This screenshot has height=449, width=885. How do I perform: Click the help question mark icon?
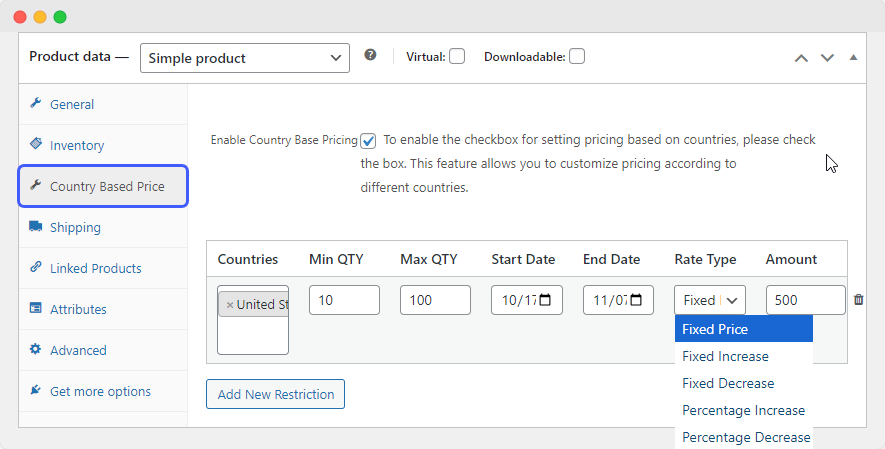click(x=370, y=56)
